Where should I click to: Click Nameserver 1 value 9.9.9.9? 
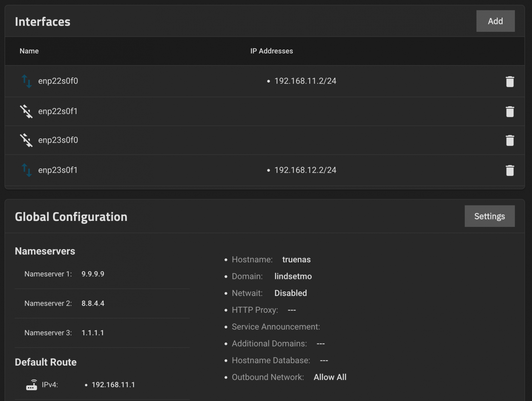tap(93, 274)
